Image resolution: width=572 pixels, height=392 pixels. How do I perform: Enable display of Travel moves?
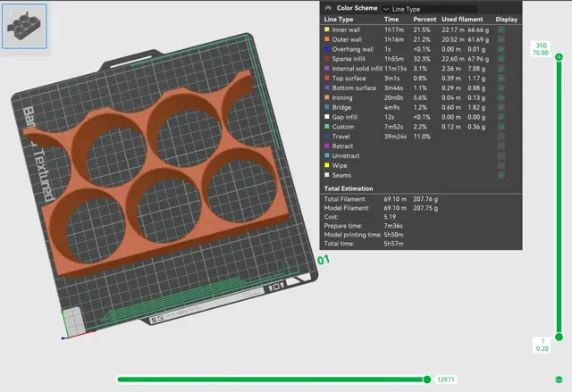point(501,137)
